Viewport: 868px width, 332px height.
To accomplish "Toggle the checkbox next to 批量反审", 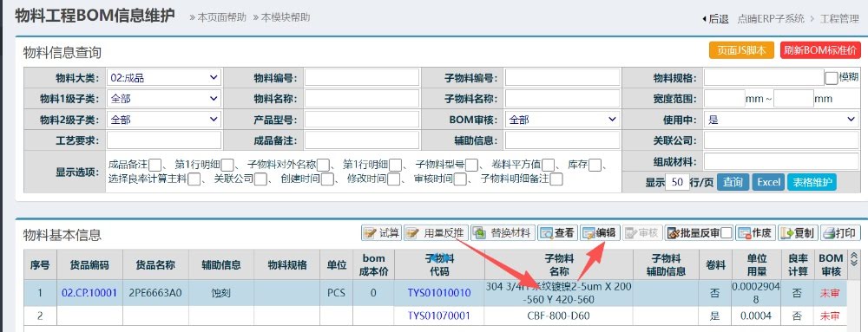I will 727,233.
